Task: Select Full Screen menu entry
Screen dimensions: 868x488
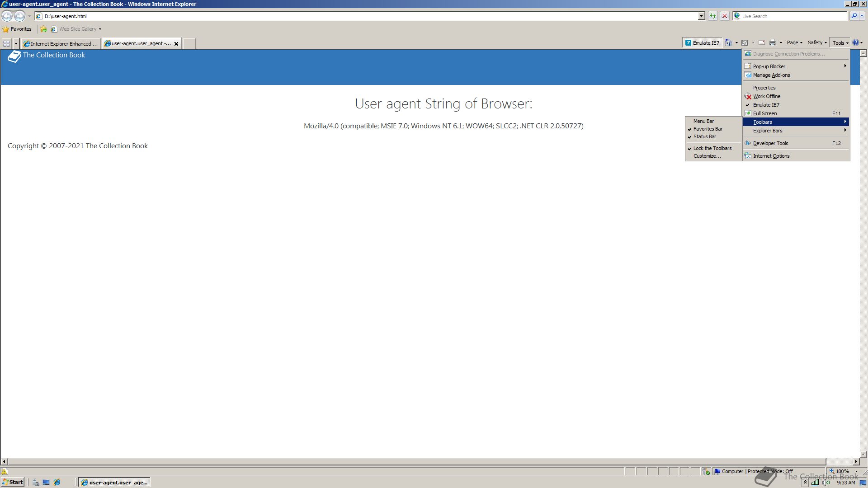Action: pos(796,113)
